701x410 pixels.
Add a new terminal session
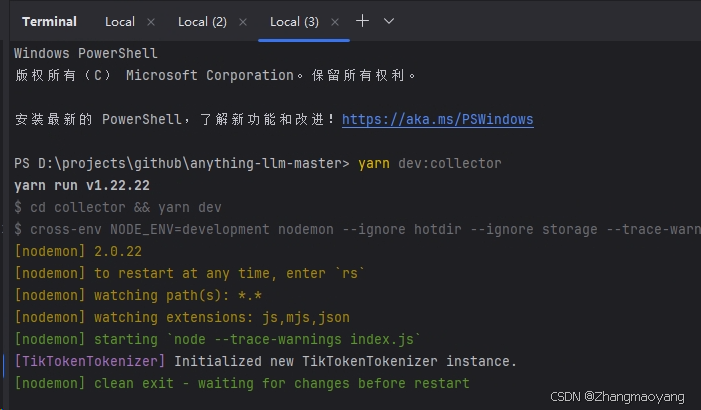[362, 21]
